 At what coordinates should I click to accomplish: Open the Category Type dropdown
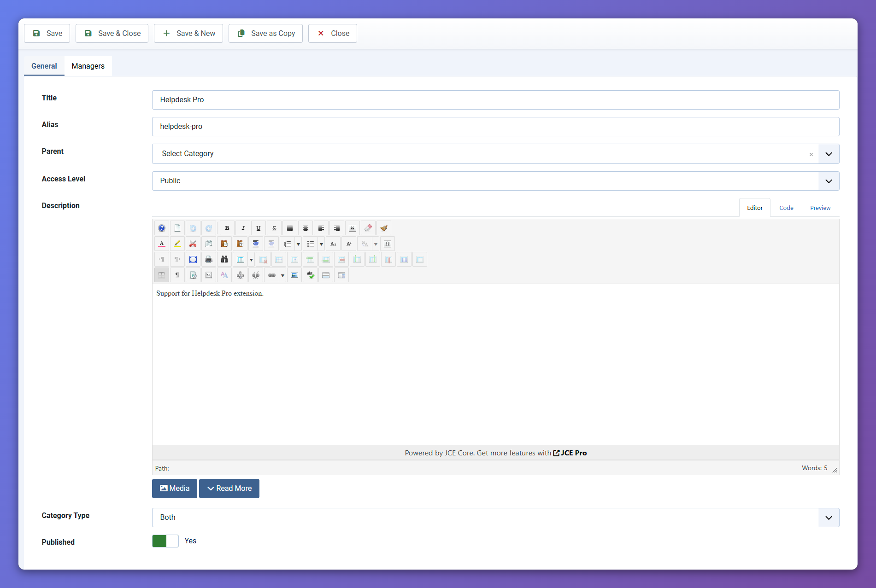829,518
